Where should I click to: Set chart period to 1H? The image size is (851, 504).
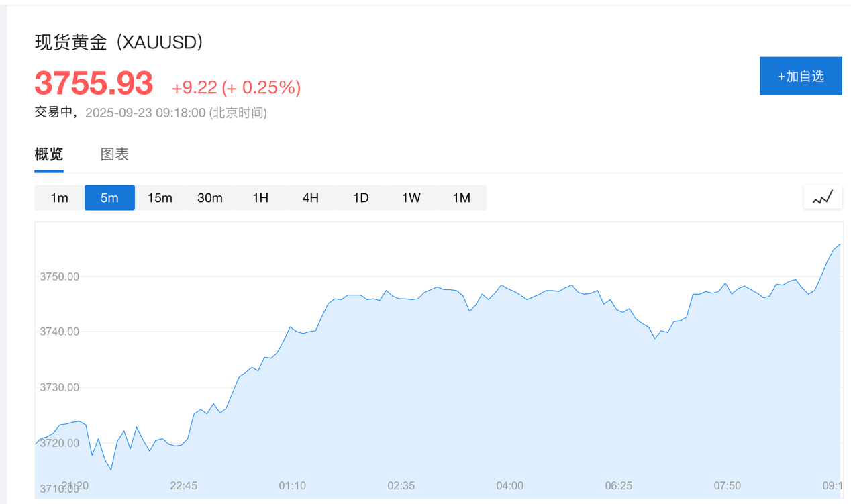coord(260,198)
